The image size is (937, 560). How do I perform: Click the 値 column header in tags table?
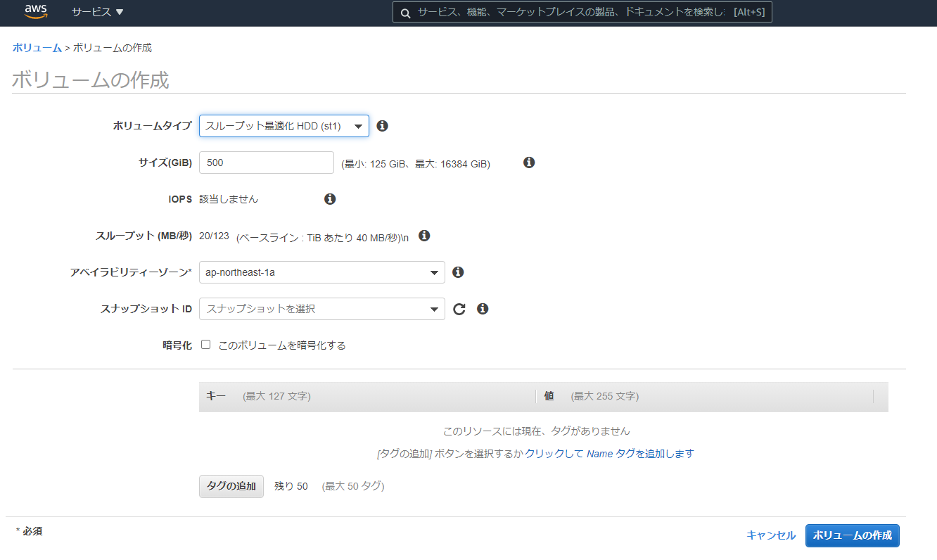point(549,396)
